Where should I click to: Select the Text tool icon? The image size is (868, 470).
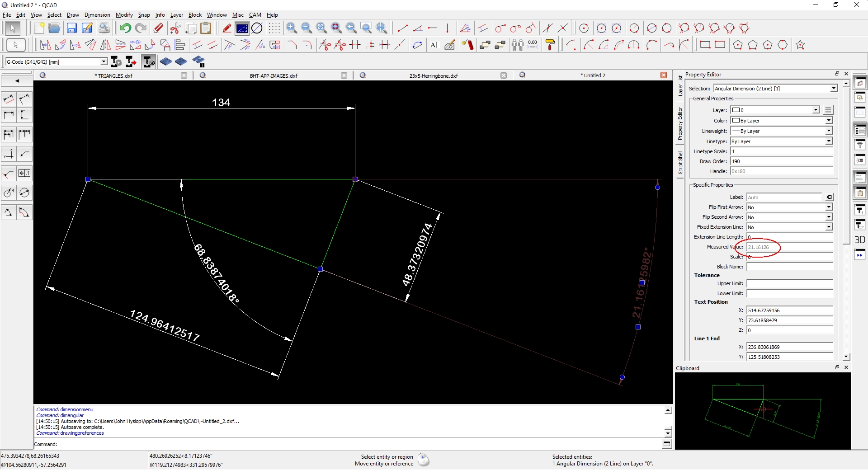pyautogui.click(x=434, y=45)
